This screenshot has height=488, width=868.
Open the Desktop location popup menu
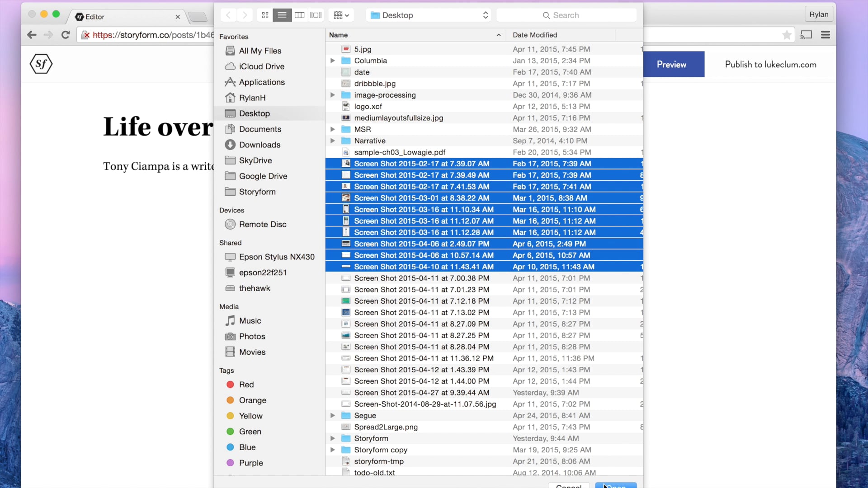(x=429, y=15)
